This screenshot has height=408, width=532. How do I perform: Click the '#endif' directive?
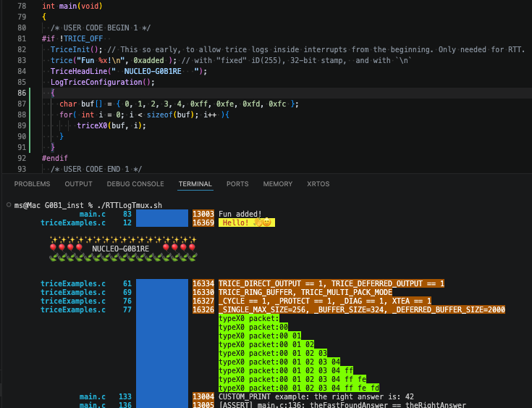coord(54,158)
